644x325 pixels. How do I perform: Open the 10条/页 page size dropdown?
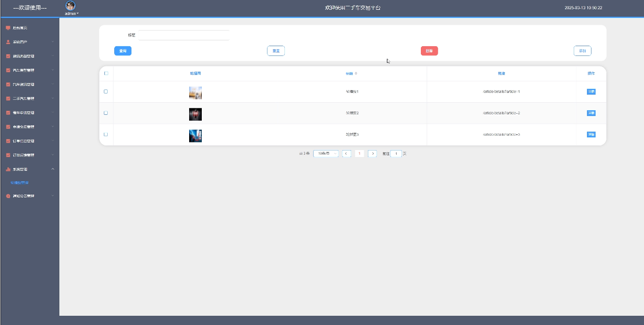326,154
